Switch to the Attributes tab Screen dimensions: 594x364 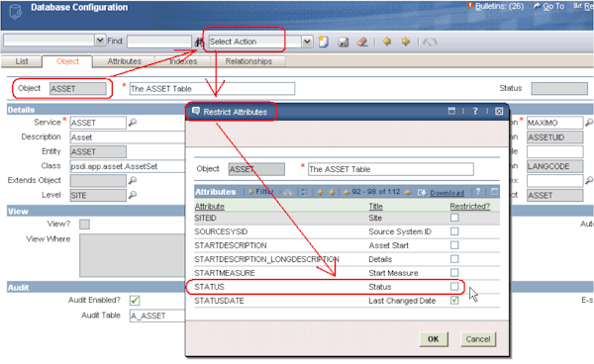125,61
